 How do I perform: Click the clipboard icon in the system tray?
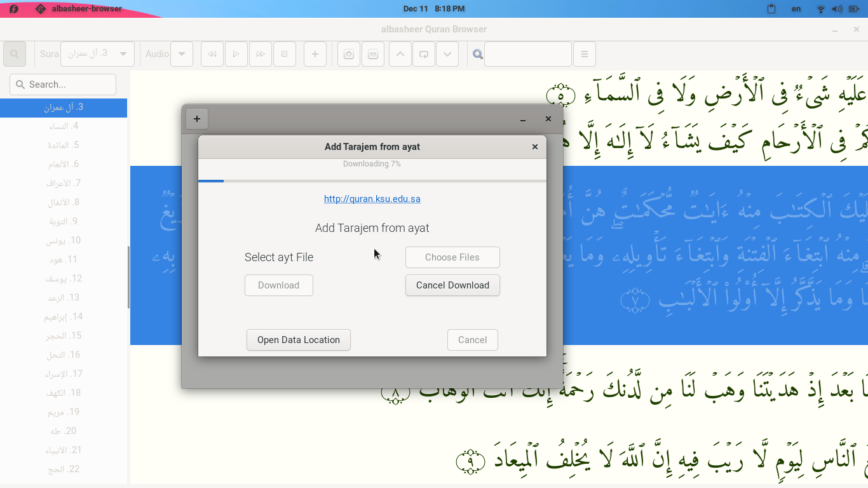point(771,9)
